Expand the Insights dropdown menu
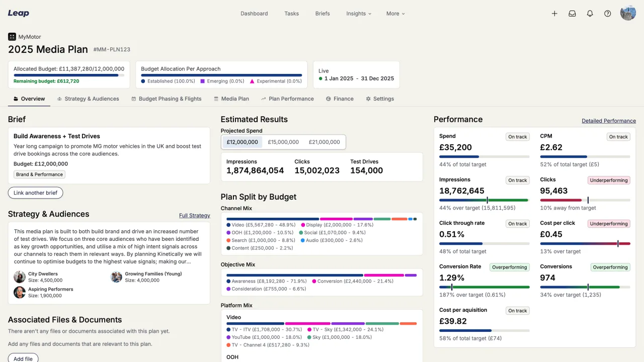 click(359, 14)
